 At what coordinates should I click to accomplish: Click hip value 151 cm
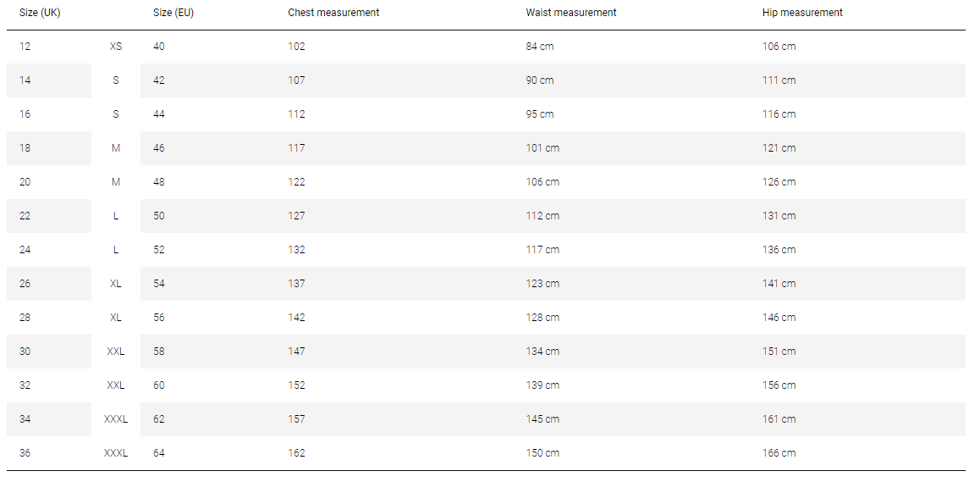tap(779, 351)
